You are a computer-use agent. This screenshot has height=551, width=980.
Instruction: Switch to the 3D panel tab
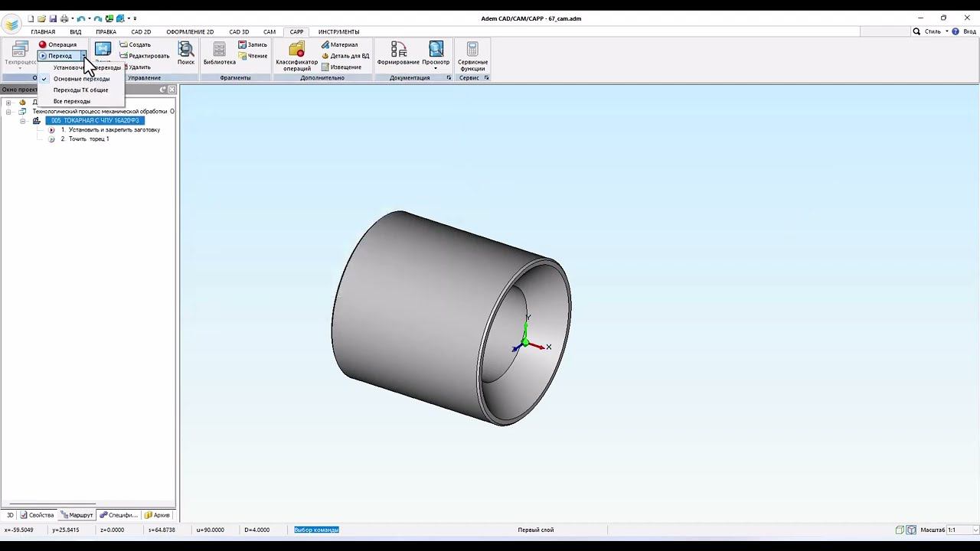coord(10,515)
